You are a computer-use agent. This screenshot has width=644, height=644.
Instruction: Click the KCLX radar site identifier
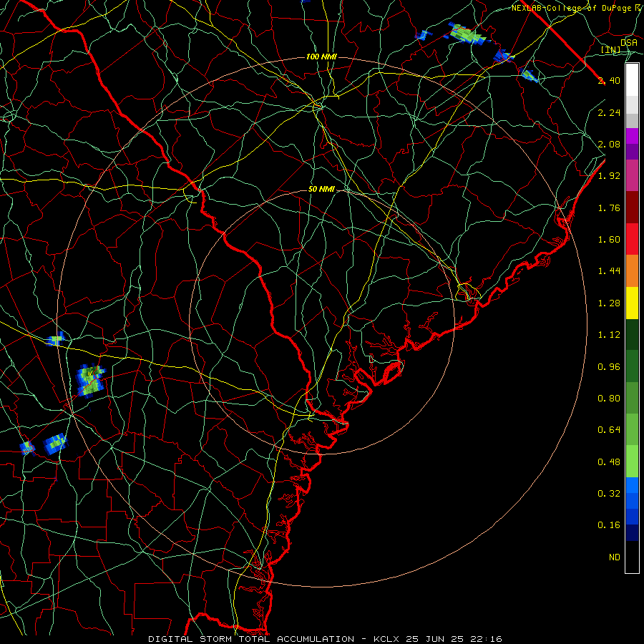click(386, 639)
